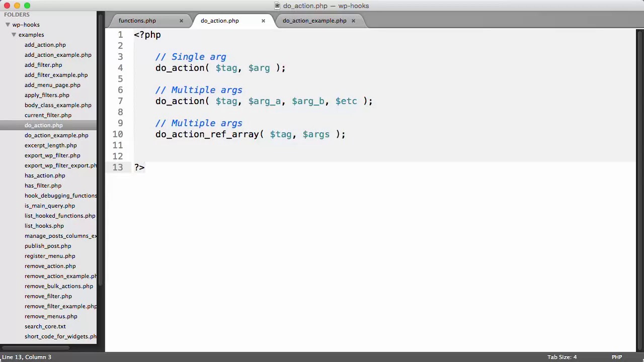Switch to the functions.php tab
Screen dimensions: 644x362
pos(137,21)
